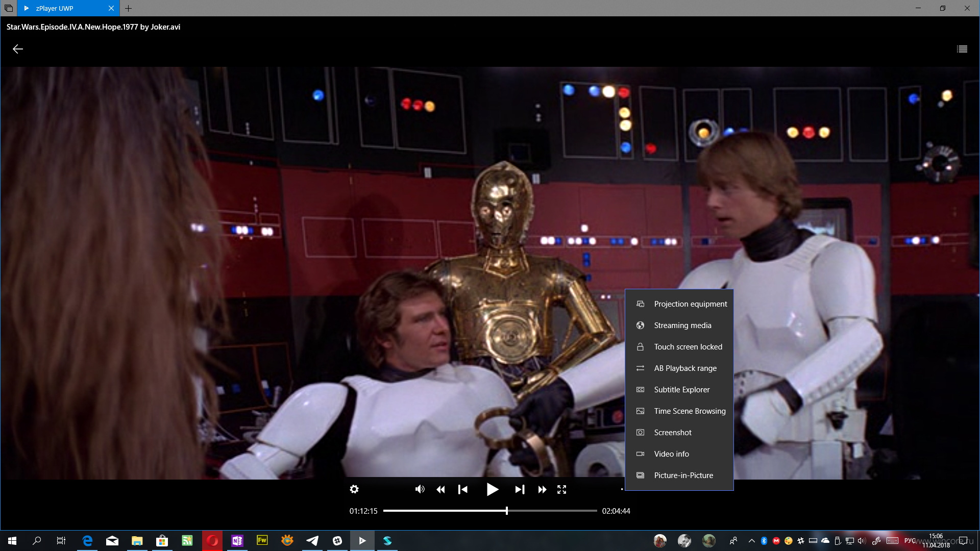Open the Mail app from the taskbar
The image size is (980, 551).
112,541
